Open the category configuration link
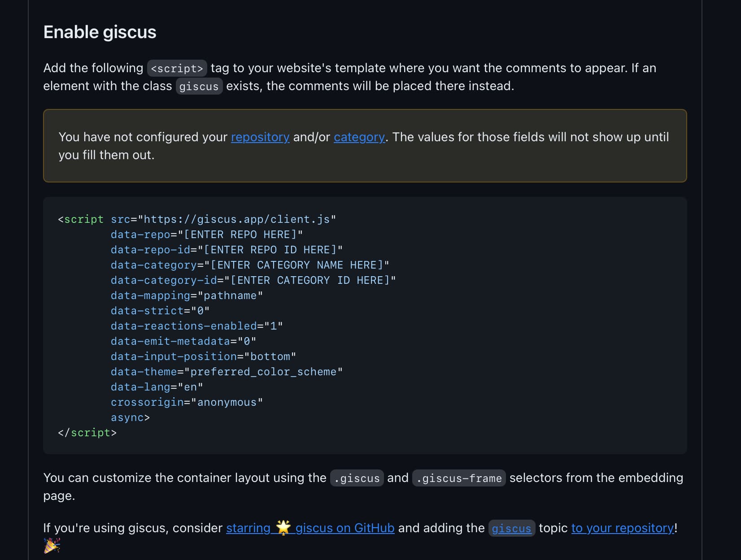741x560 pixels. (359, 137)
